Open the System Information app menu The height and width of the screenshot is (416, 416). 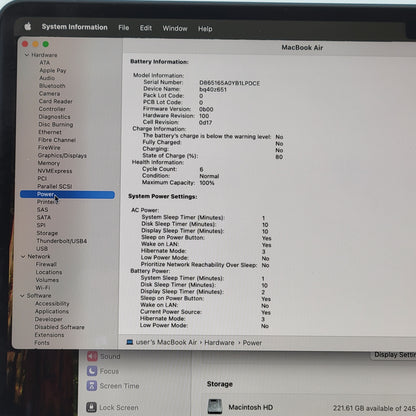click(x=74, y=27)
